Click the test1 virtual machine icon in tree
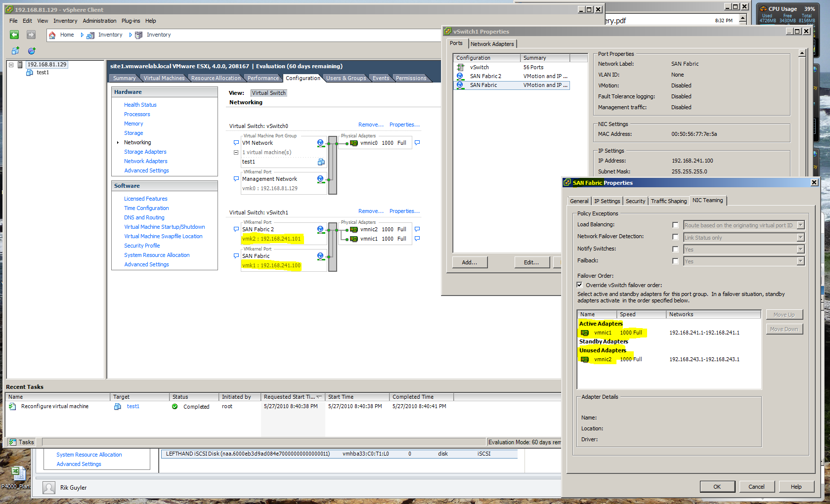 (x=30, y=73)
